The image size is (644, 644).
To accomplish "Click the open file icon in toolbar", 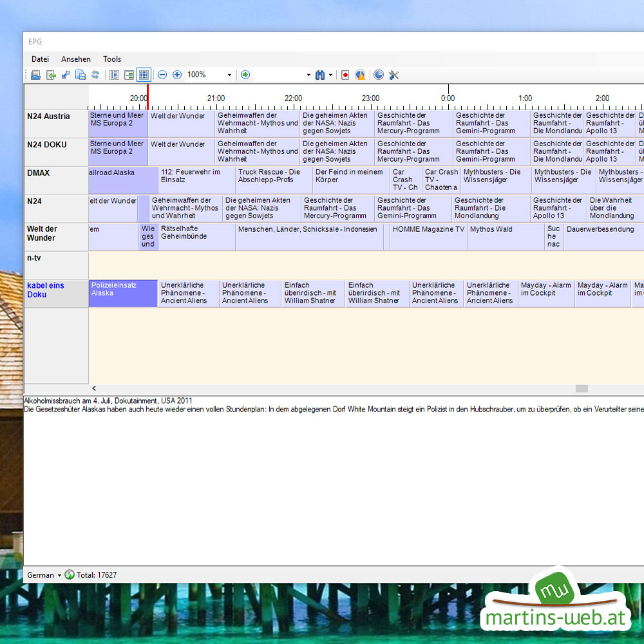I will (x=35, y=75).
